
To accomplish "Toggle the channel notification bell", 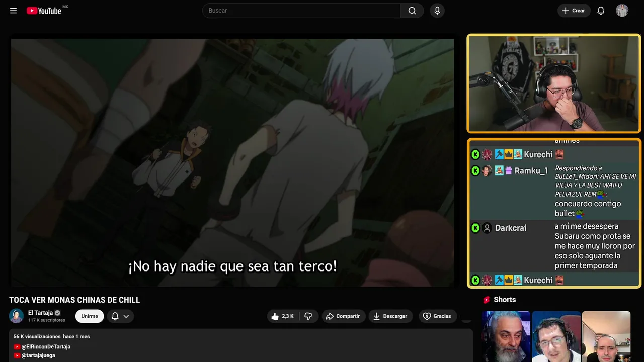I will pos(115,316).
